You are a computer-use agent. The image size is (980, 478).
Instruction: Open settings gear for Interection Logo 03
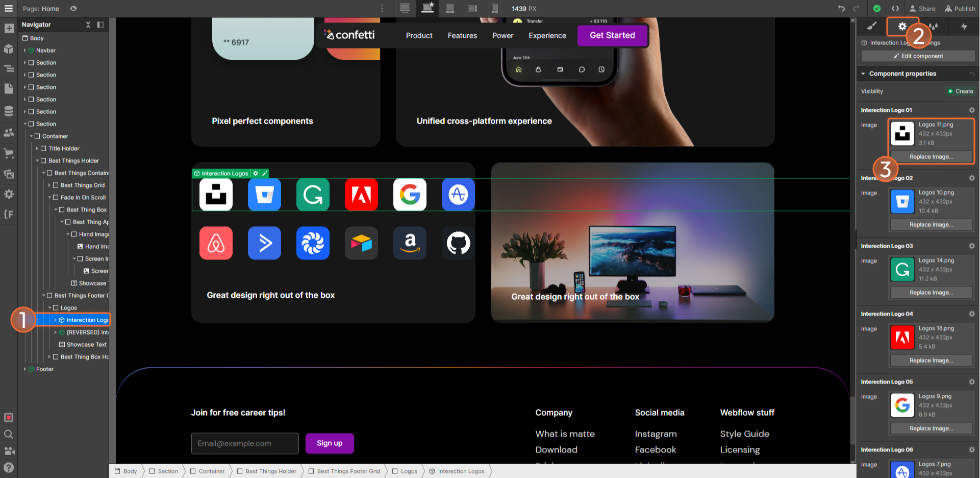972,246
